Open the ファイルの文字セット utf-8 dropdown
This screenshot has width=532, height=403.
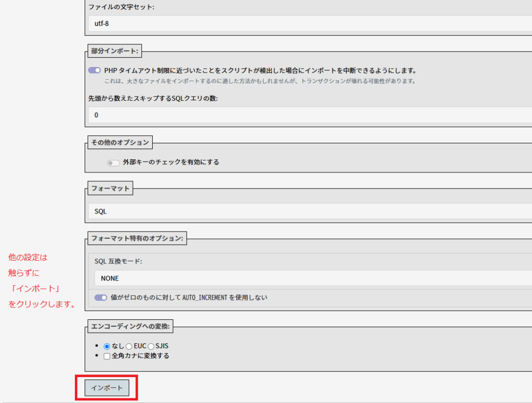click(310, 23)
